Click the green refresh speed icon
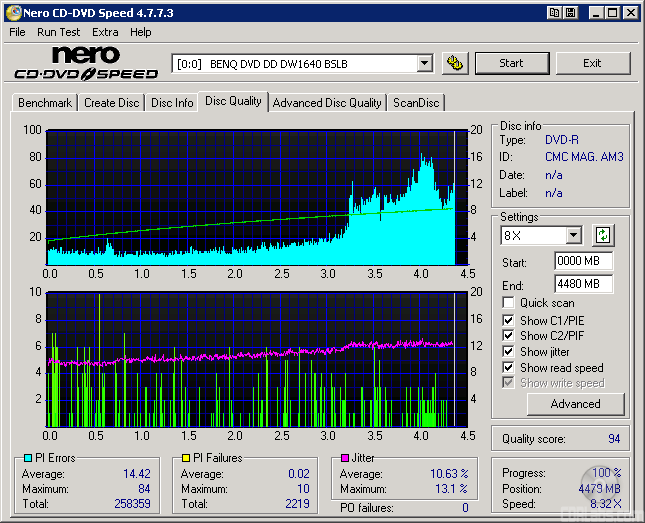 coord(603,235)
